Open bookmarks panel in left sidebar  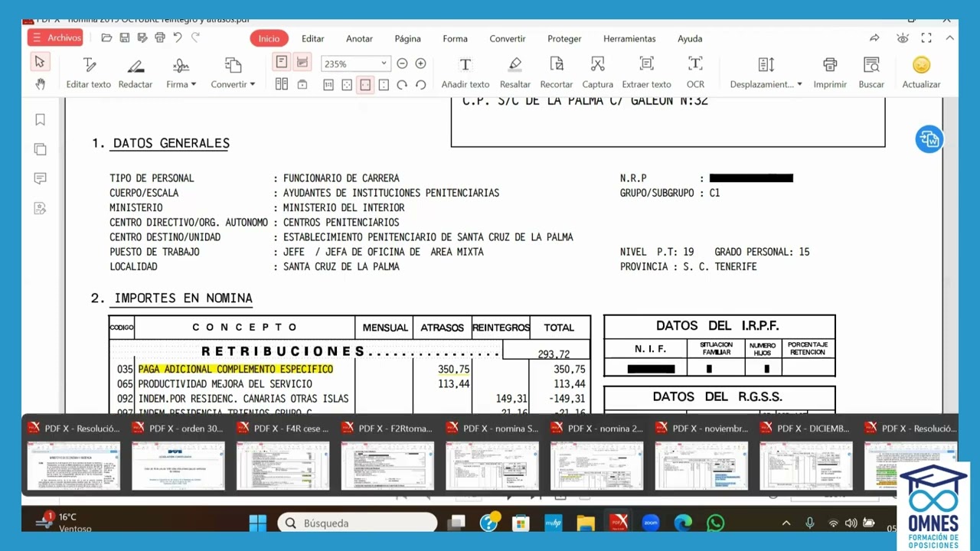40,119
